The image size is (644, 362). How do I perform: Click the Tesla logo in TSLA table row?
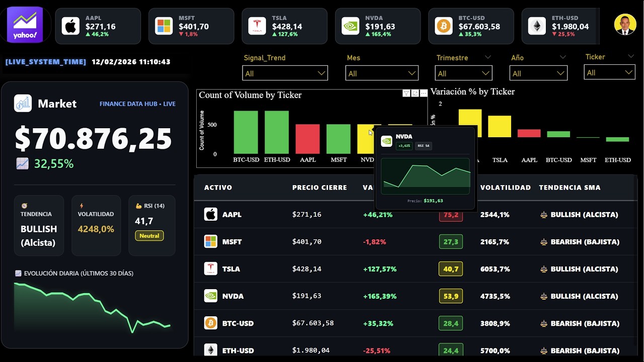tap(210, 268)
